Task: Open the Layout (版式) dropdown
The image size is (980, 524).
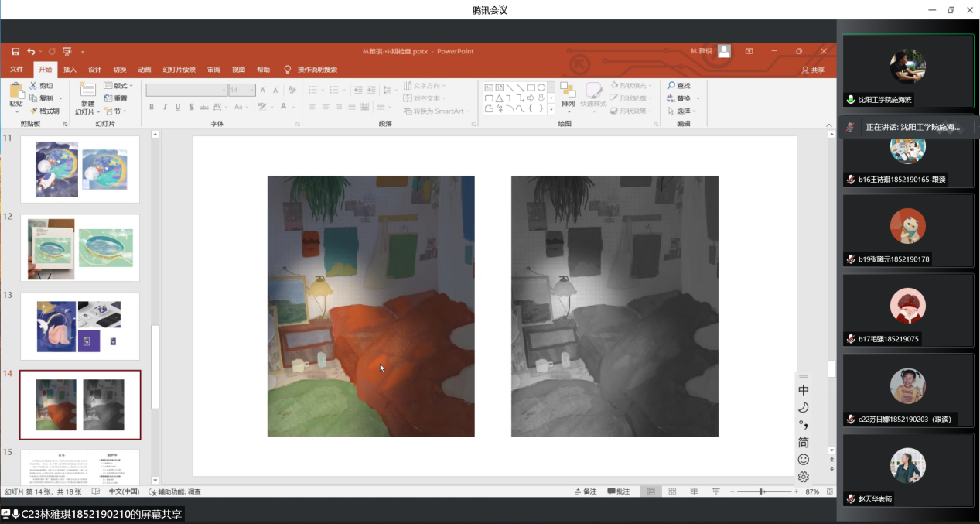Action: [x=118, y=86]
